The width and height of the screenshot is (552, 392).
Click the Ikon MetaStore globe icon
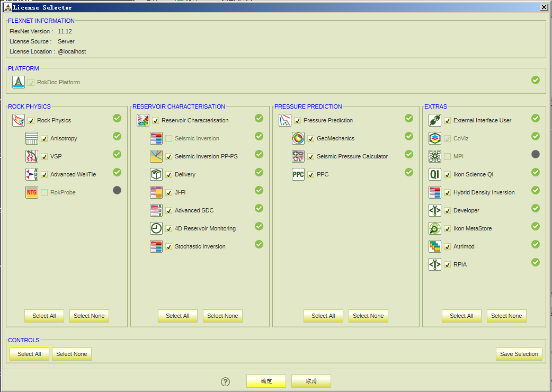435,228
